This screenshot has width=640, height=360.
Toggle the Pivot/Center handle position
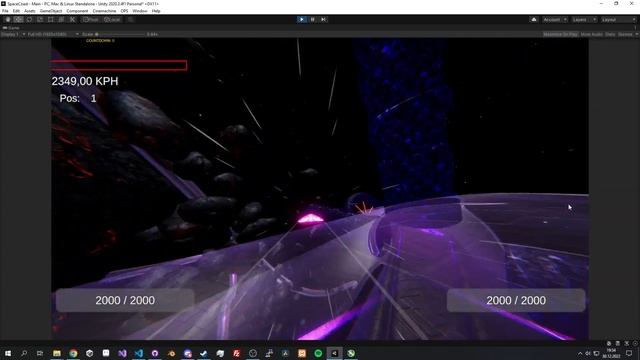click(91, 19)
